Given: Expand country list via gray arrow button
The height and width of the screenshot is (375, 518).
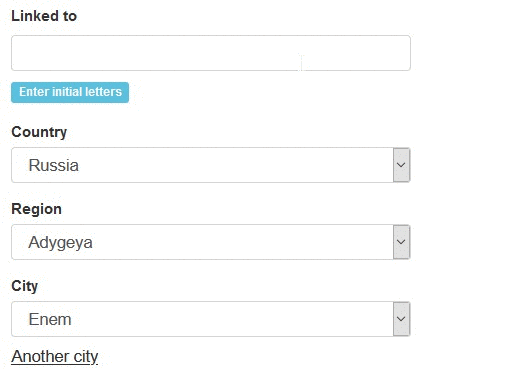Looking at the screenshot, I should [x=401, y=165].
